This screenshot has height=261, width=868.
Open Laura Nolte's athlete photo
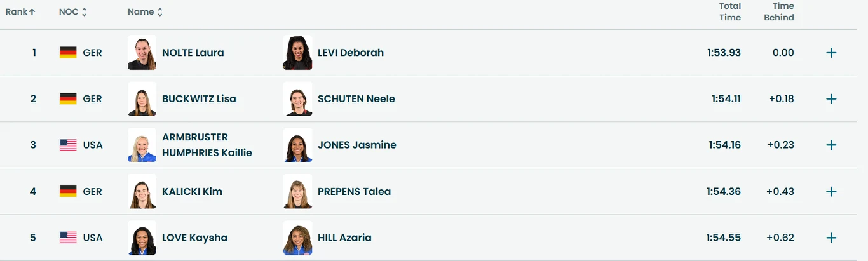[142, 53]
